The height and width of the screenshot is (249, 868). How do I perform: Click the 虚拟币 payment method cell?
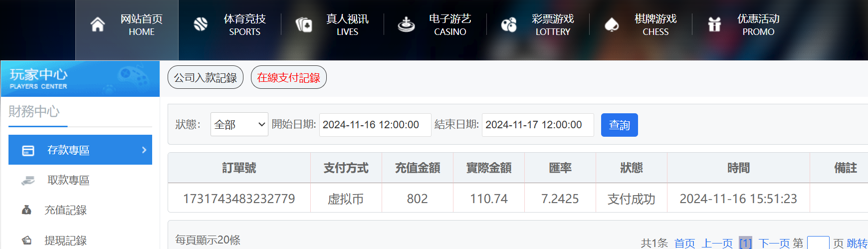tap(346, 199)
